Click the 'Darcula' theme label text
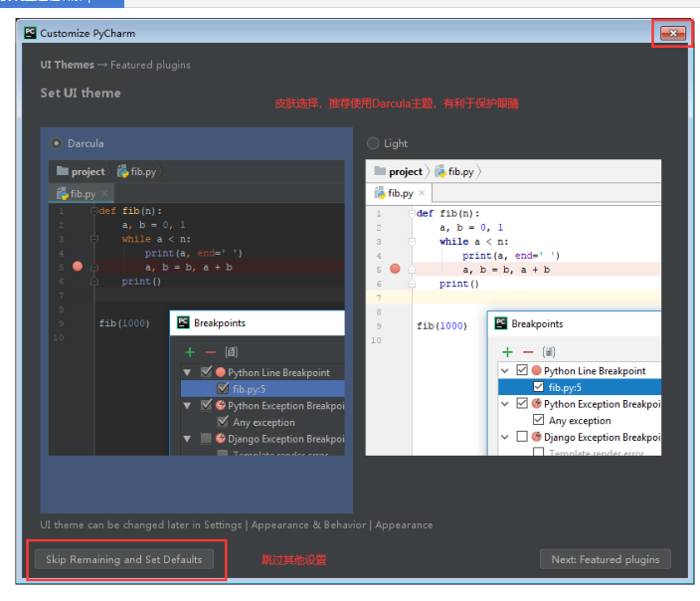This screenshot has height=601, width=700. pos(86,143)
